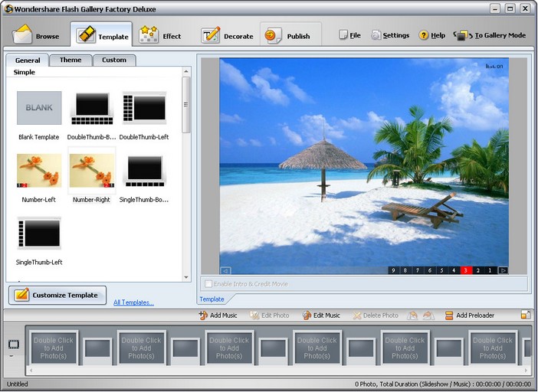The height and width of the screenshot is (392, 538).
Task: Select the Custom templates tab
Action: (114, 60)
